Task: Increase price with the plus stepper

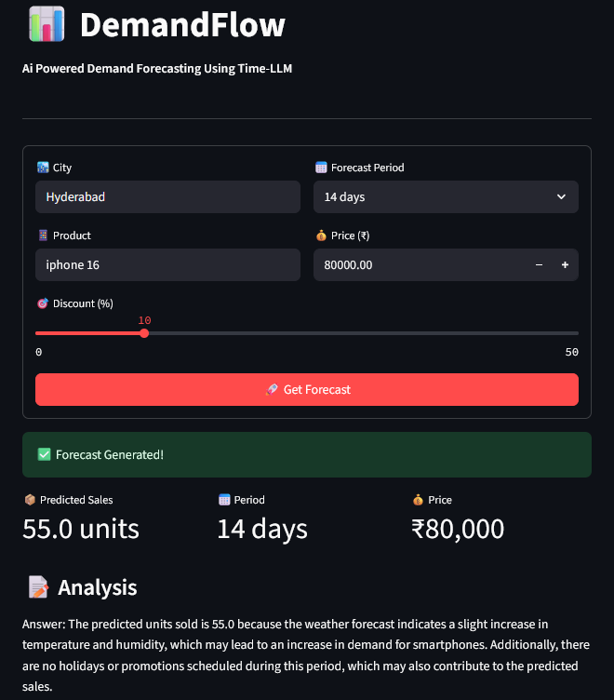Action: point(565,264)
